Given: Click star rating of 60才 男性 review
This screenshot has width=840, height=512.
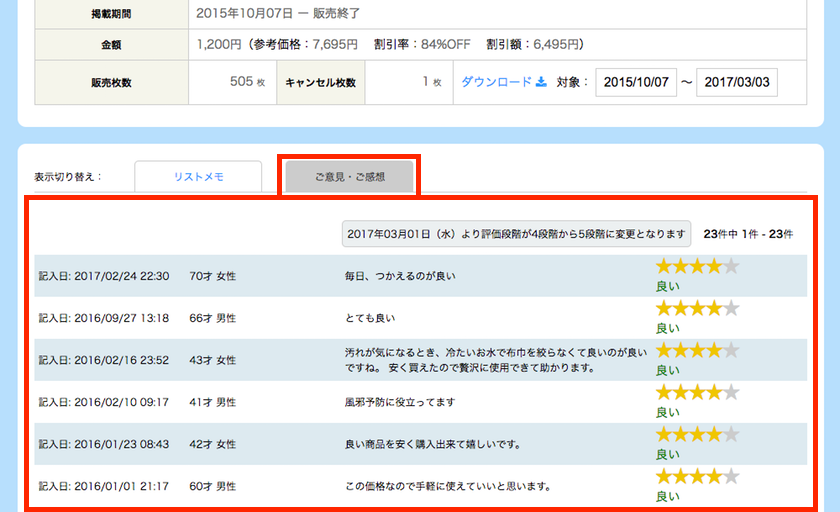Looking at the screenshot, I should [697, 477].
